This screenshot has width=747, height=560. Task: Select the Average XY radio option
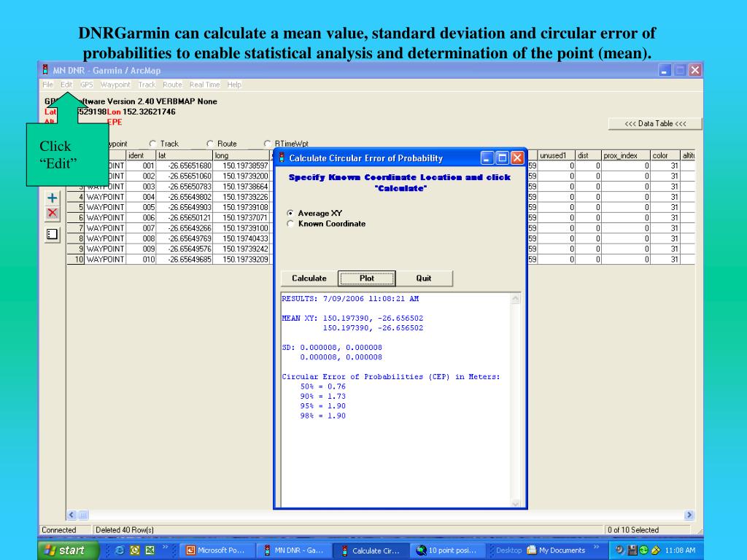pyautogui.click(x=290, y=213)
